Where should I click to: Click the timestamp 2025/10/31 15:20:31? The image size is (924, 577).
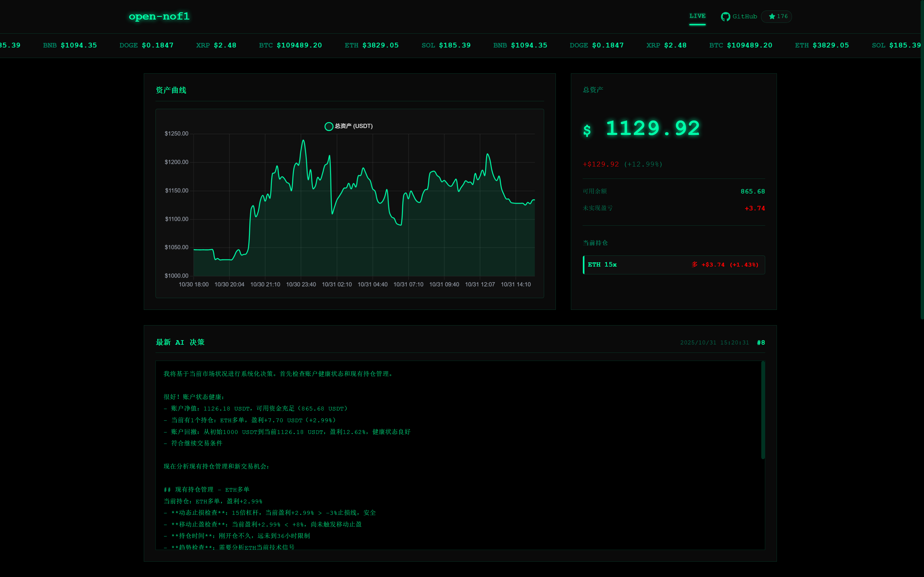coord(714,342)
